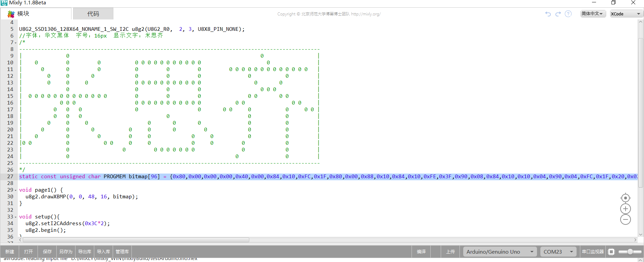Viewport: 644px width, 262px height.
Task: Click the void setup() line
Action: 39,217
